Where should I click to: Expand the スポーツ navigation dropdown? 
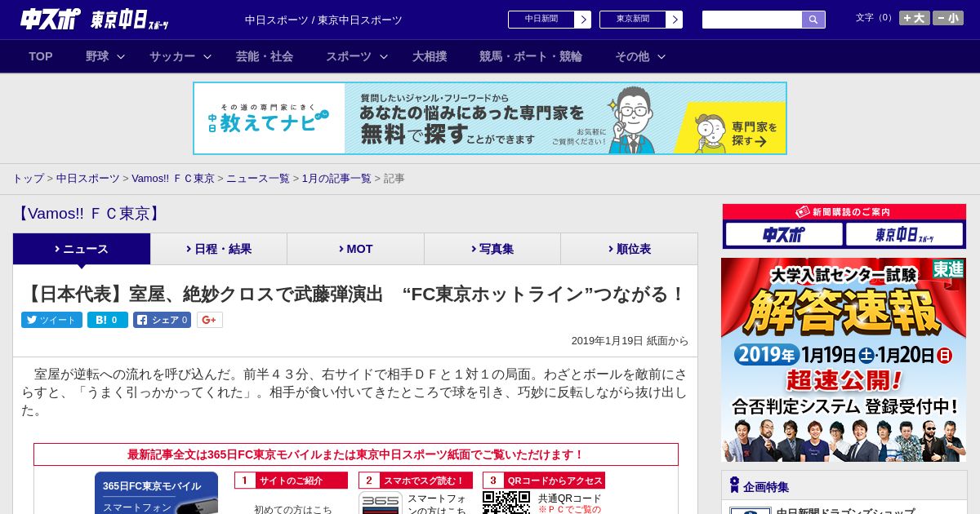tap(357, 56)
